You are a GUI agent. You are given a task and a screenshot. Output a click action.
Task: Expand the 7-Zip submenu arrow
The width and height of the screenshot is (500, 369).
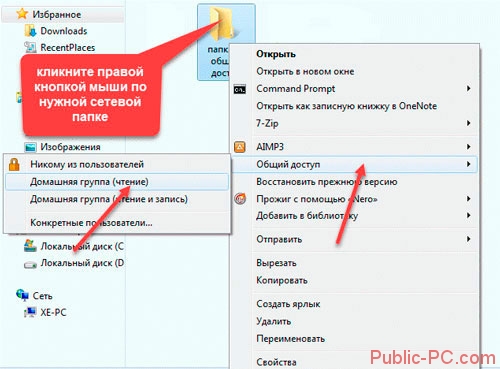point(468,123)
